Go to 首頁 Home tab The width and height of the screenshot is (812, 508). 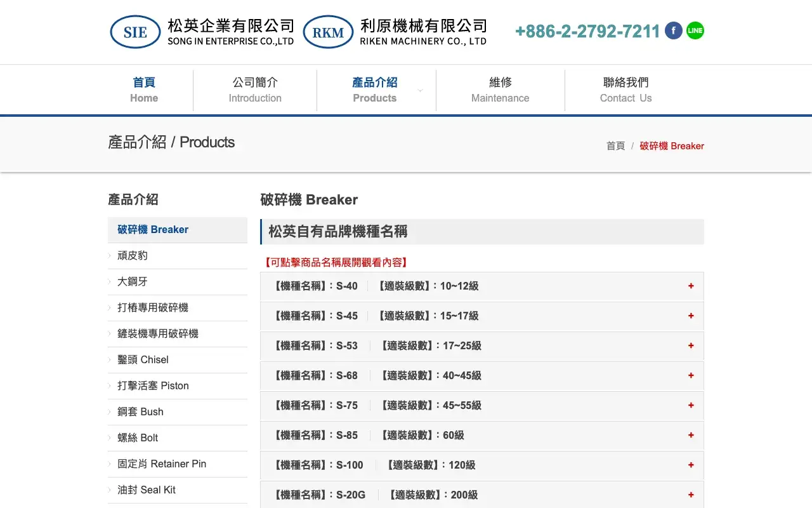point(144,90)
